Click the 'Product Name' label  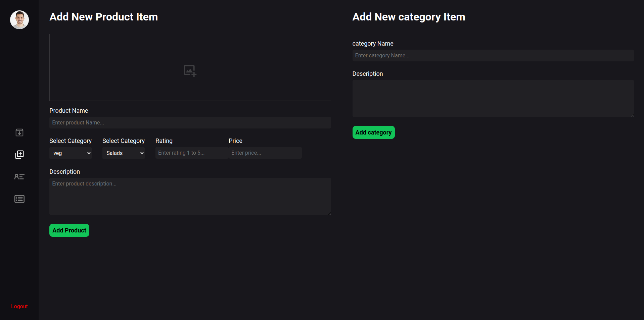69,111
